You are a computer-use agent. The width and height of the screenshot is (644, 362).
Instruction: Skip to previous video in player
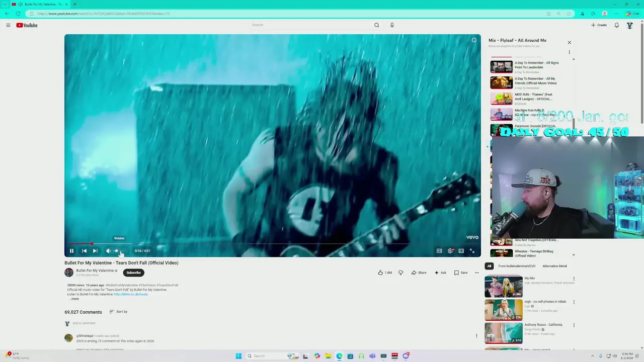[84, 251]
